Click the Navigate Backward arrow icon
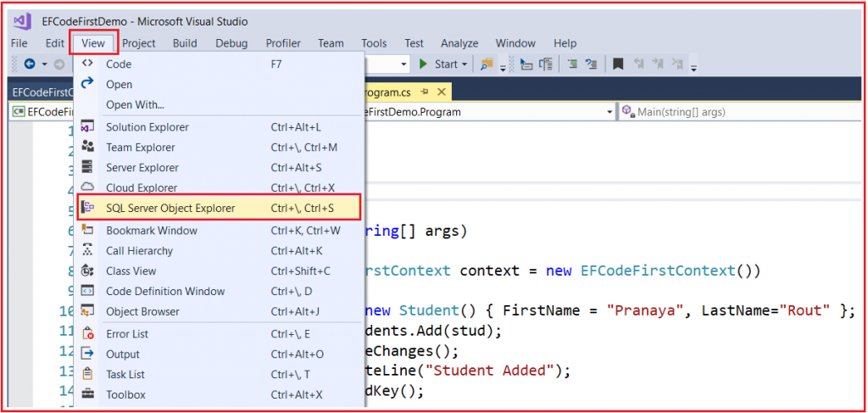Viewport: 868px width, 413px height. click(x=30, y=64)
